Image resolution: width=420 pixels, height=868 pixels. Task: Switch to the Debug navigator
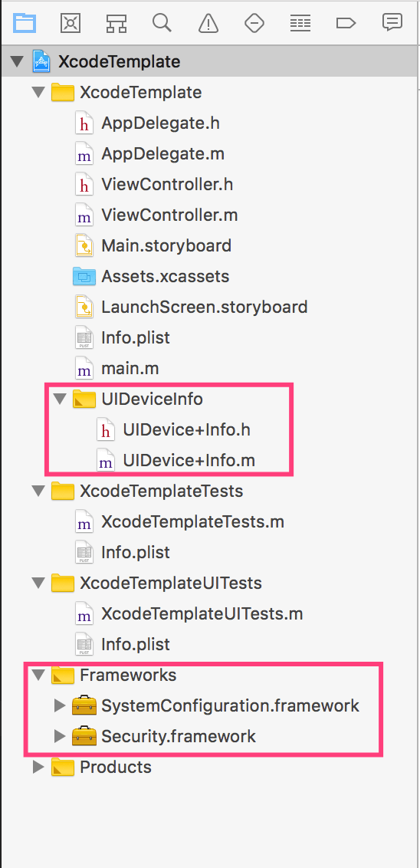point(300,23)
